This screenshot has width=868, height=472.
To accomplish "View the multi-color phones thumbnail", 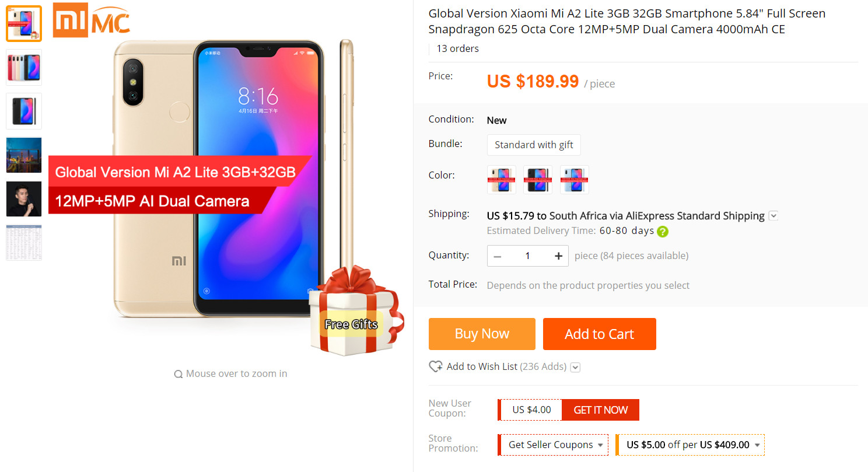I will [x=24, y=67].
